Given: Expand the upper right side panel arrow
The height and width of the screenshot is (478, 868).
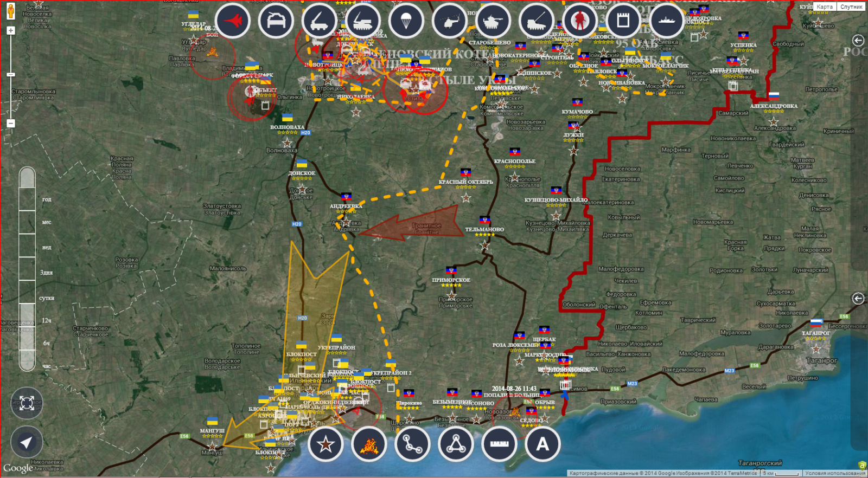Looking at the screenshot, I should click(x=858, y=40).
